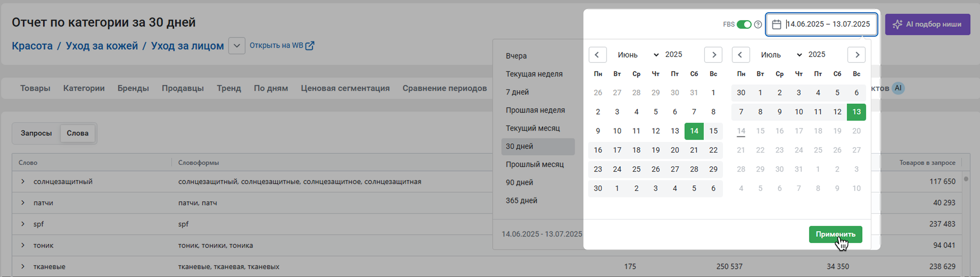Screen dimensions: 980x277
Task: Click the value 250 537 in тканевые row
Action: 729,266
